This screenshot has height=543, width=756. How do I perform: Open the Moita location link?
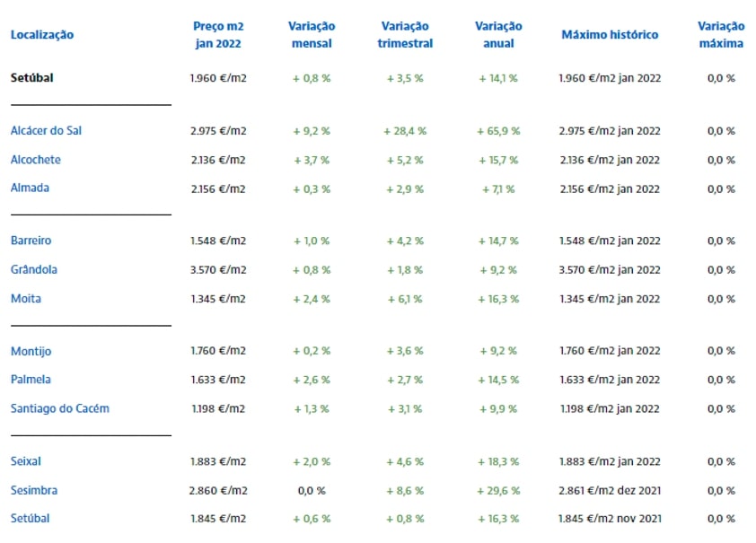(x=26, y=298)
